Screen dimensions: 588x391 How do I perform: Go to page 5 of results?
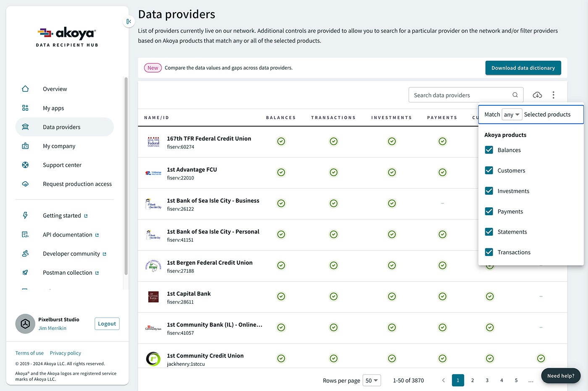(516, 380)
